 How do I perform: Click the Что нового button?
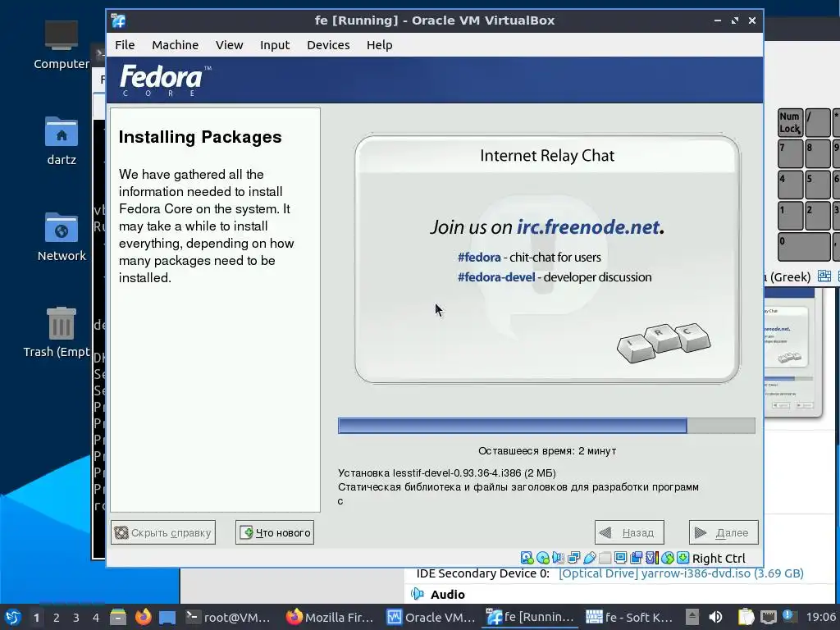[x=275, y=532]
